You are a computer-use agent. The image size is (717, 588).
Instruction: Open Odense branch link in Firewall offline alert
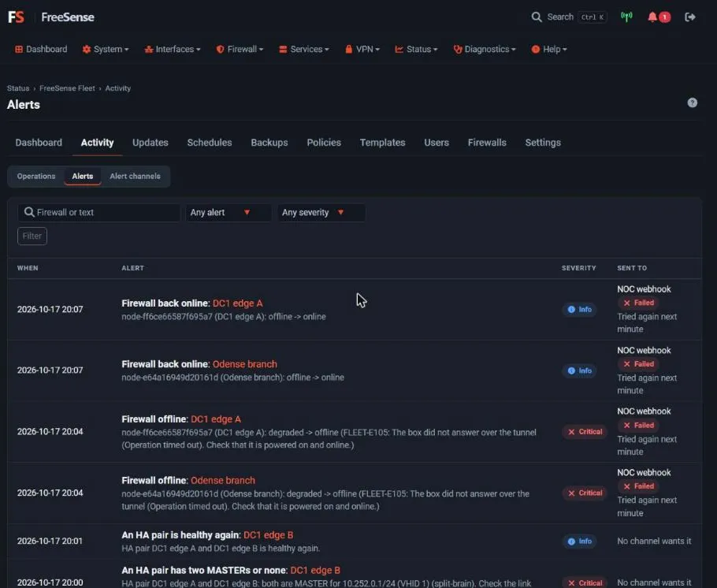(223, 480)
